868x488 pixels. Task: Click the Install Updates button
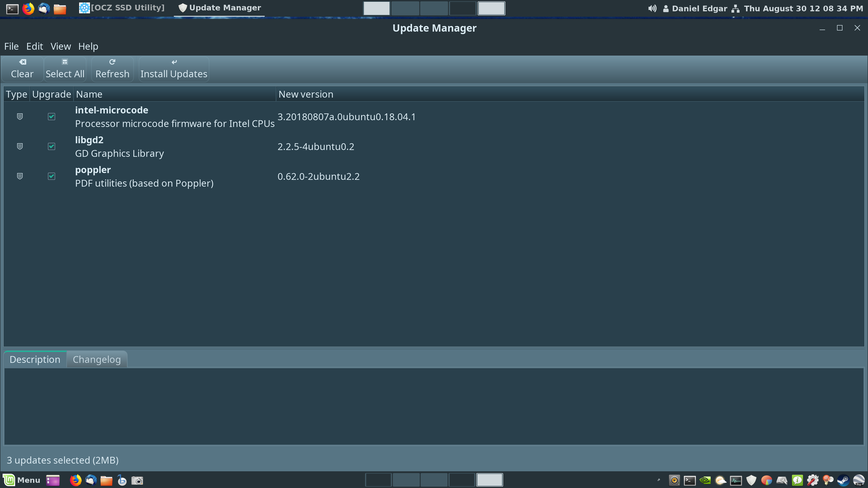174,69
